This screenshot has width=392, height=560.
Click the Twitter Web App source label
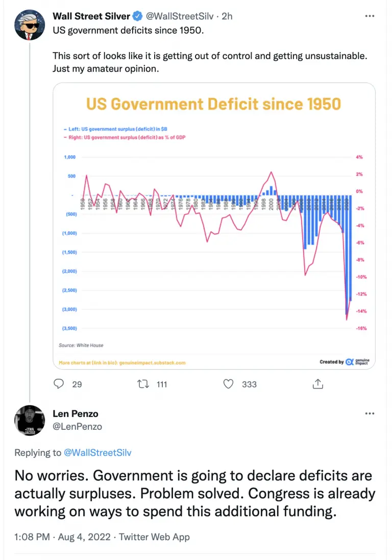click(154, 537)
